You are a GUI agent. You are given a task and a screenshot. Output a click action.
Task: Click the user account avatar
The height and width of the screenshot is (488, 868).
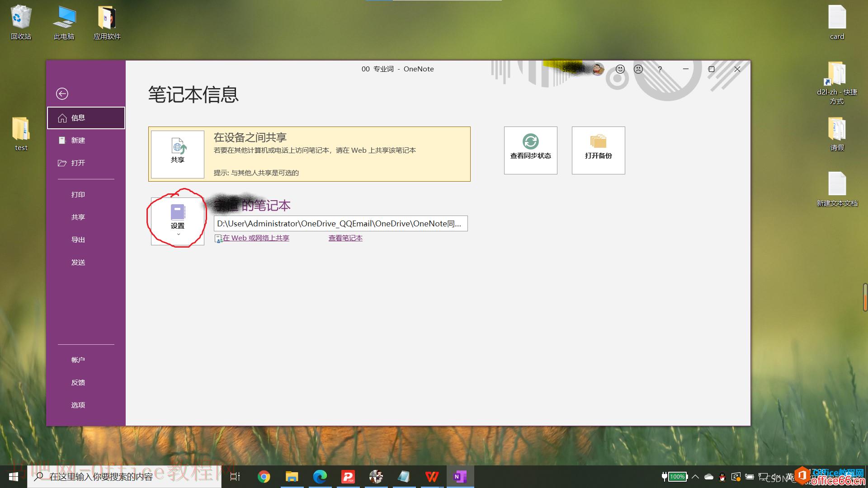pyautogui.click(x=598, y=69)
